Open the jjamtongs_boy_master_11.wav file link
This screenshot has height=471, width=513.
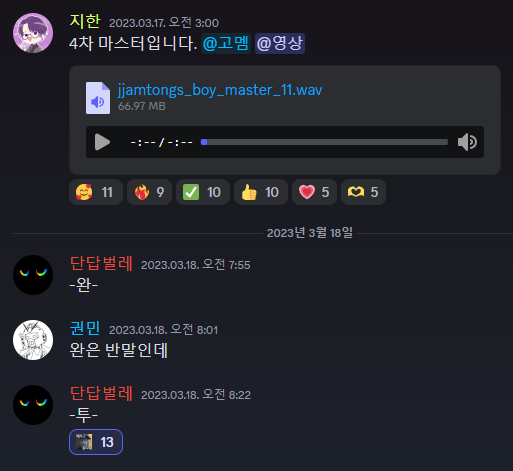(x=220, y=90)
